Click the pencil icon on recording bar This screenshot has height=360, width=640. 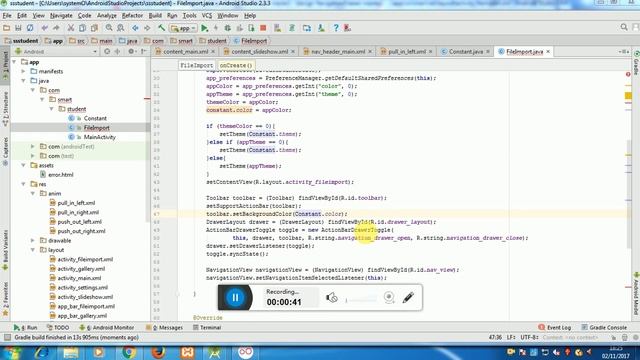tap(408, 298)
